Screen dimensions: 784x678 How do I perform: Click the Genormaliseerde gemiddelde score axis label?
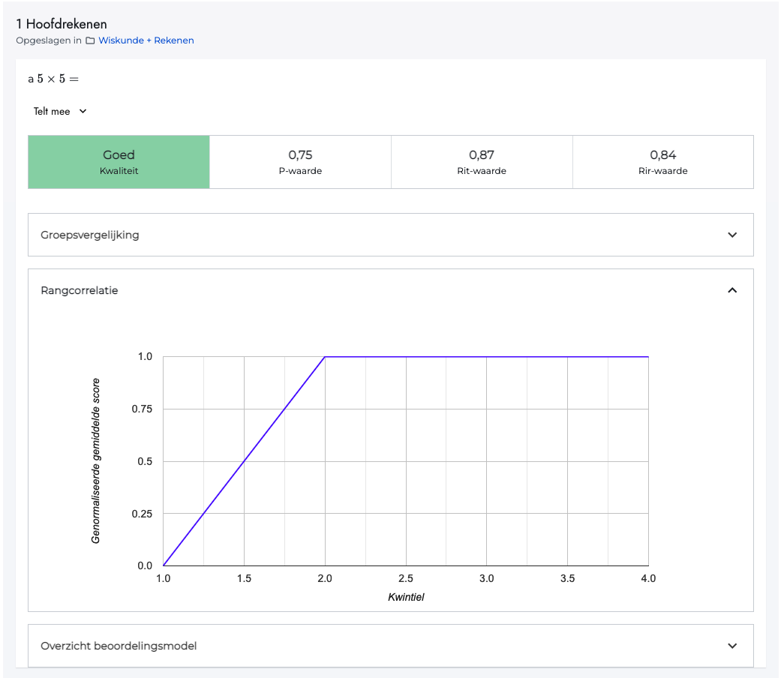click(x=95, y=461)
